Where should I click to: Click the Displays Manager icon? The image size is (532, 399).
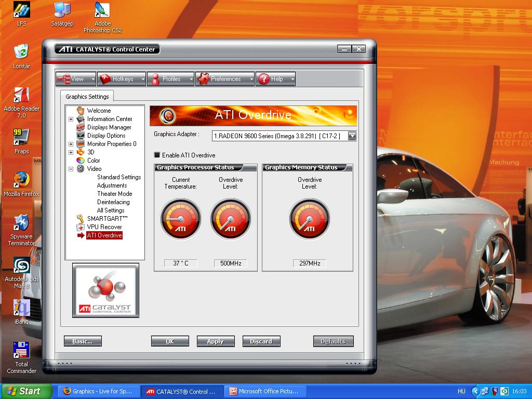[x=81, y=127]
